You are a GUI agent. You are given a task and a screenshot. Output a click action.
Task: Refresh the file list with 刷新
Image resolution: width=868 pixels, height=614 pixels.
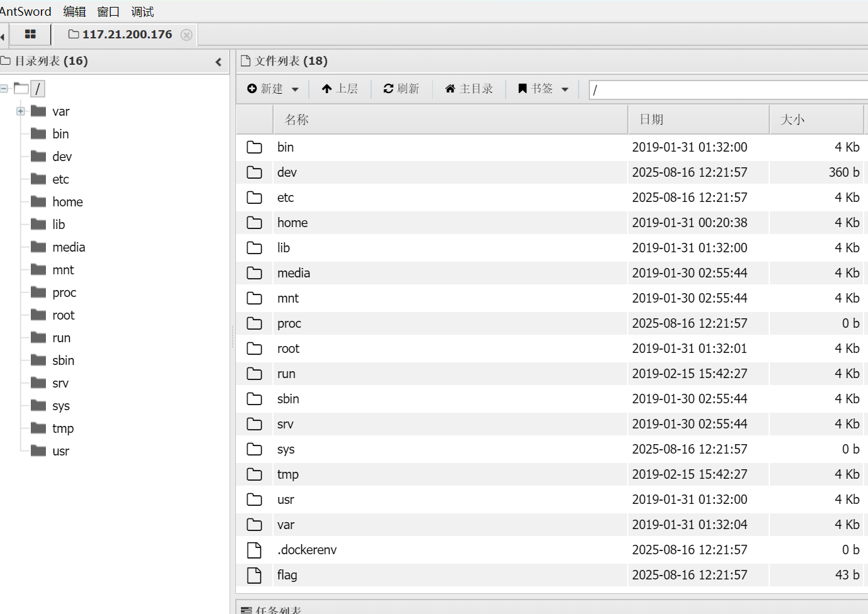(401, 89)
